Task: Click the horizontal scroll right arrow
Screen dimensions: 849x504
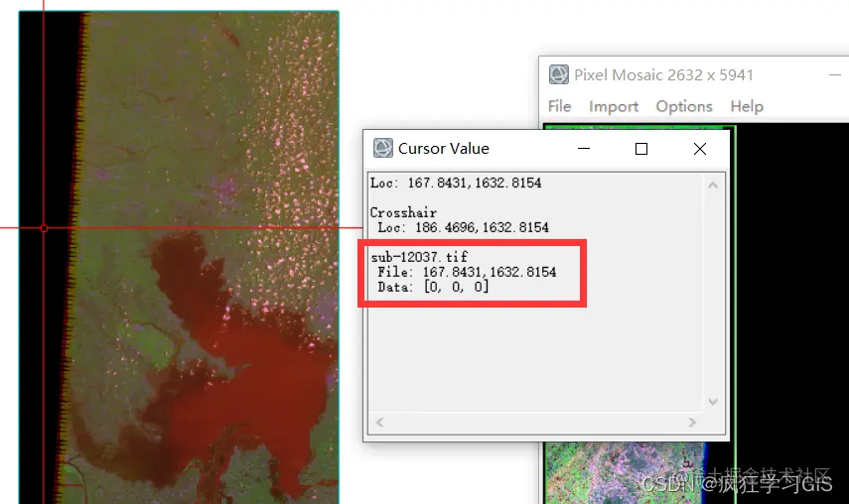Action: coord(692,422)
